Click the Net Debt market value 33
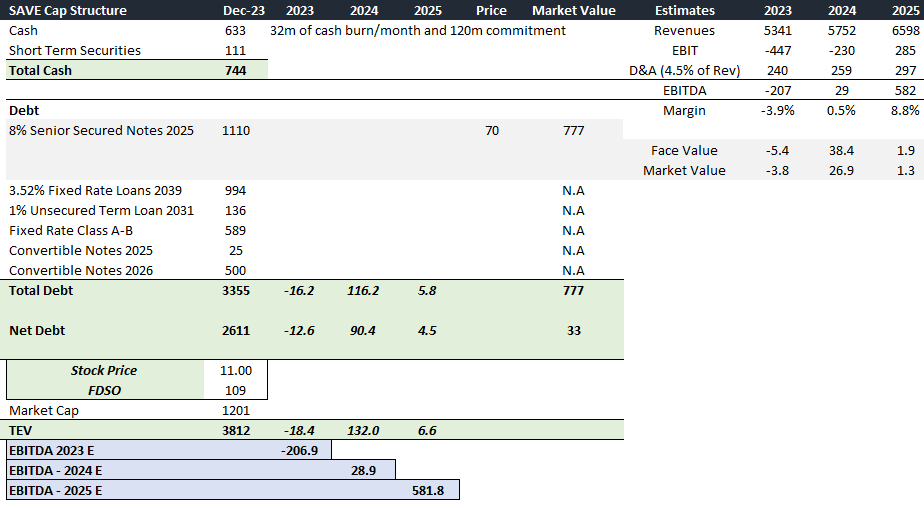This screenshot has height=508, width=924. click(574, 331)
